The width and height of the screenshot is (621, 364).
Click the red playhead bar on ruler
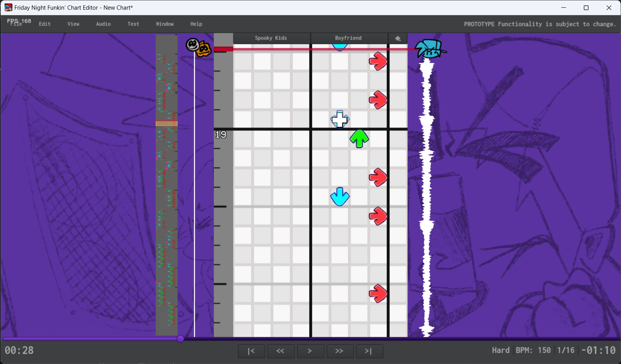224,49
